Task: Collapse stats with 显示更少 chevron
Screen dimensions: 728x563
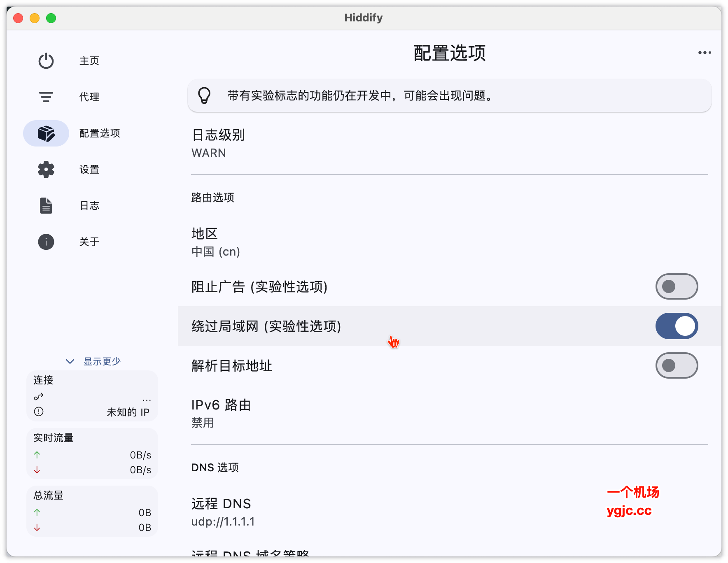Action: pyautogui.click(x=70, y=361)
